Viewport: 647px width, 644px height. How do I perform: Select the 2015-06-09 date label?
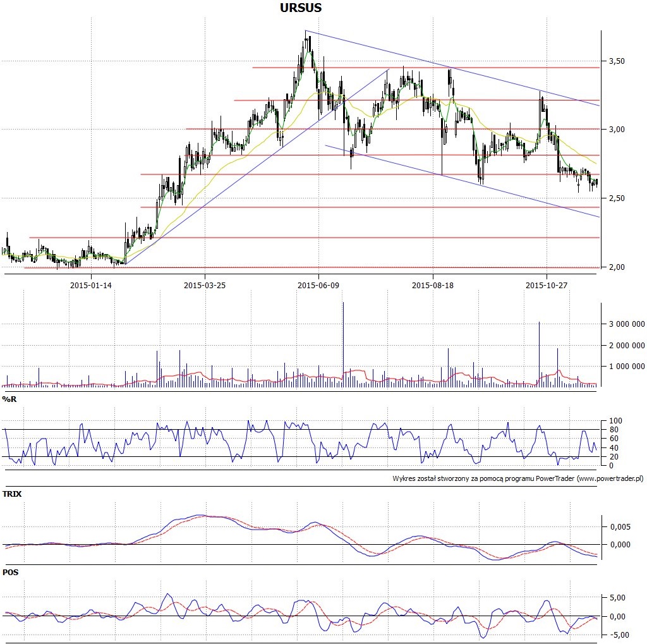pyautogui.click(x=318, y=285)
